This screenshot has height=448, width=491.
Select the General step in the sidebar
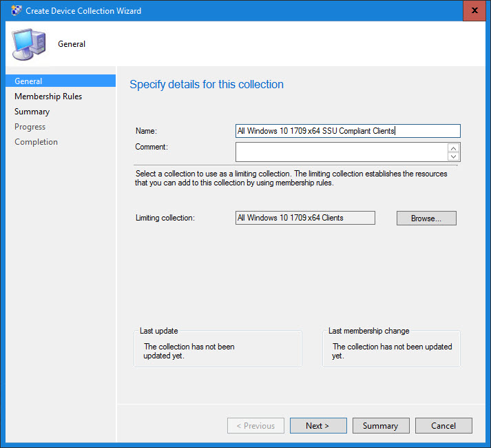point(28,81)
